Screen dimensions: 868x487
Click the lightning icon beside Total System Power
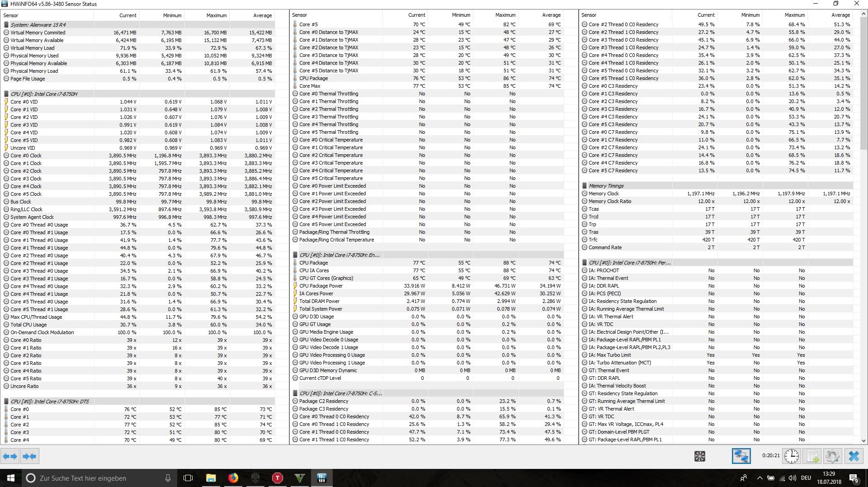coord(295,309)
